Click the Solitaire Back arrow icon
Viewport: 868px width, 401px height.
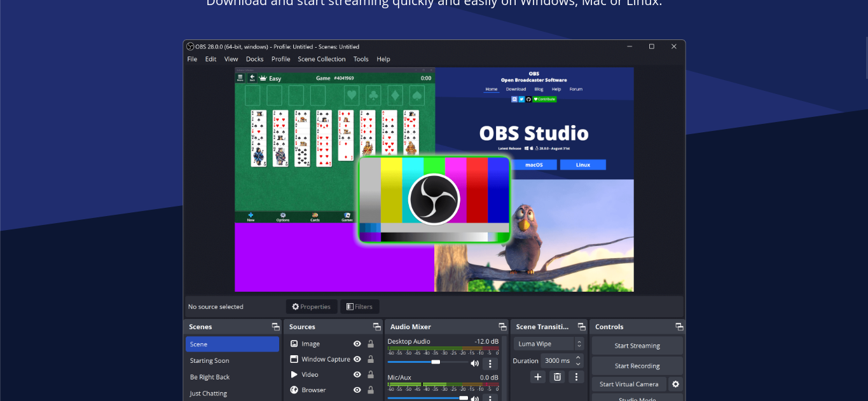tap(252, 78)
